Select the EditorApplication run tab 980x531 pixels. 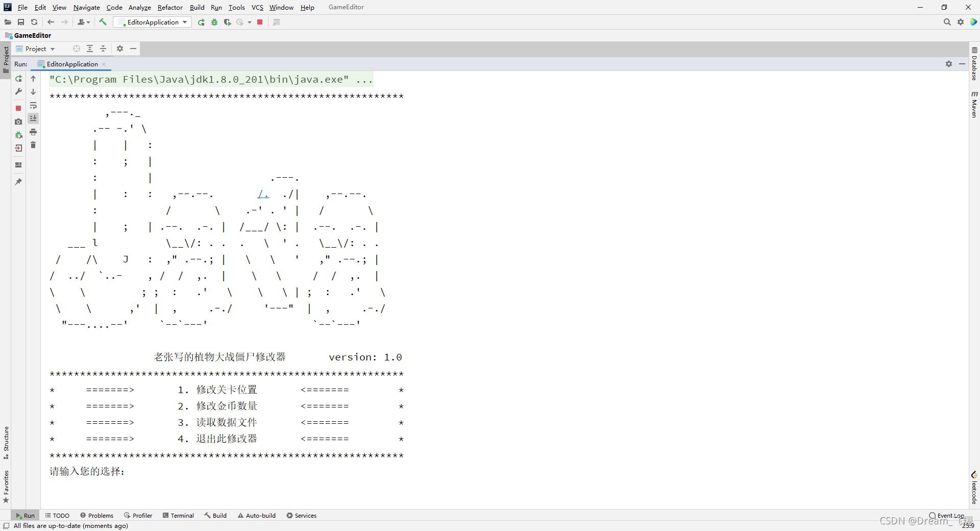pos(72,64)
